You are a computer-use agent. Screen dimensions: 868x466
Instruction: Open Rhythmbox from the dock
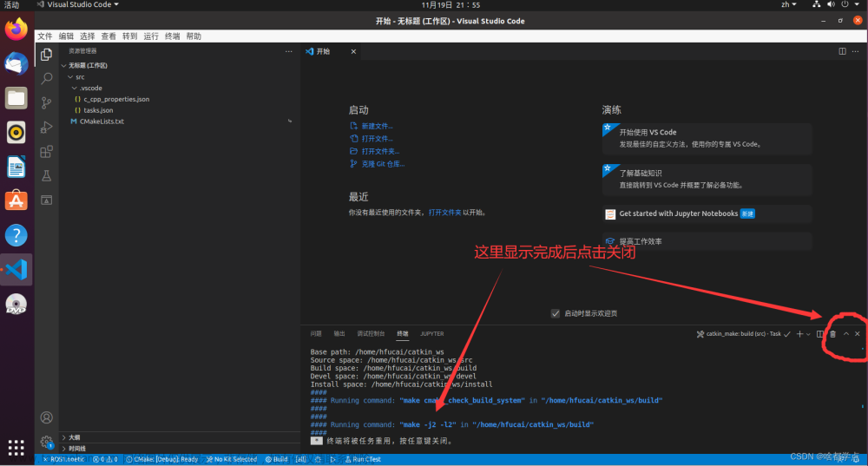pyautogui.click(x=16, y=132)
